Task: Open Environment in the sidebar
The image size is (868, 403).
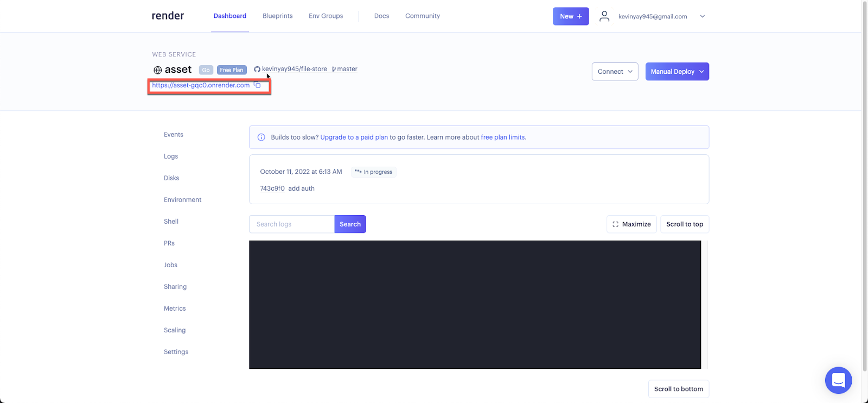Action: click(x=182, y=200)
